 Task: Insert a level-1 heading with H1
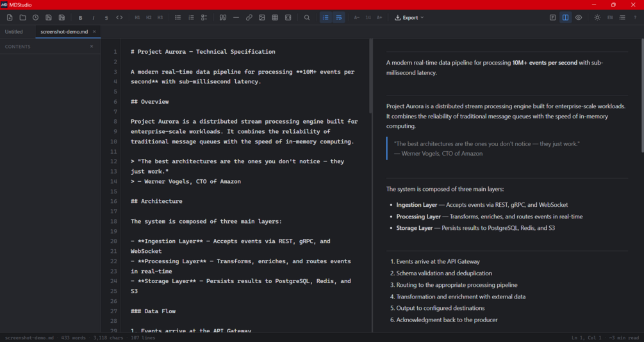click(138, 18)
